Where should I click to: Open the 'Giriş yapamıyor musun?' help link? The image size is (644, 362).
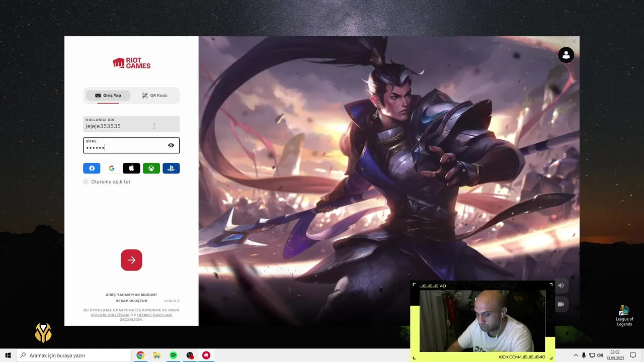(x=131, y=295)
